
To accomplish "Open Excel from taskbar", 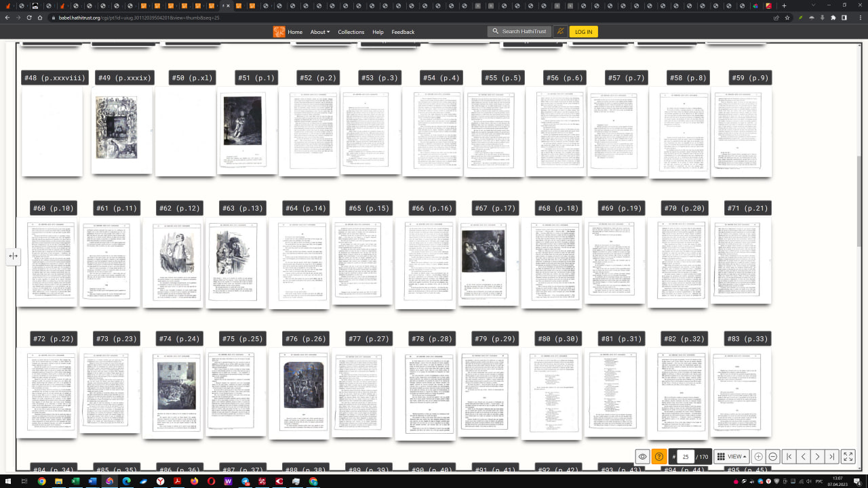I will tap(75, 481).
